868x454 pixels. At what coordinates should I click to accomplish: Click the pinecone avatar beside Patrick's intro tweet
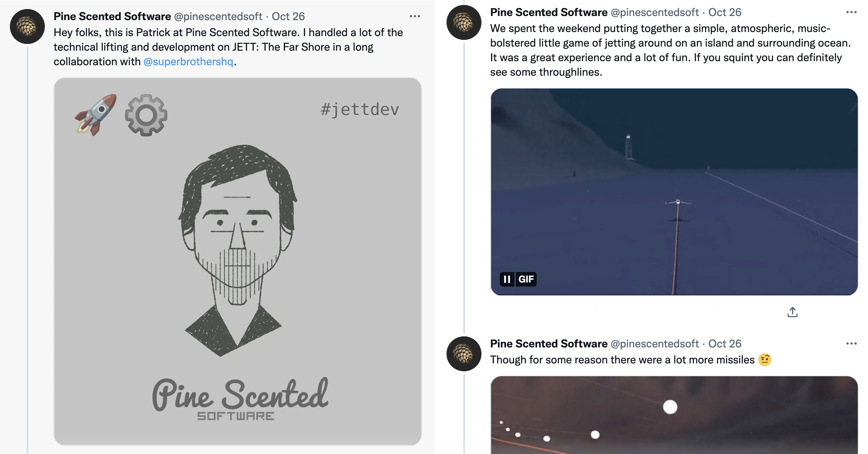(x=27, y=27)
